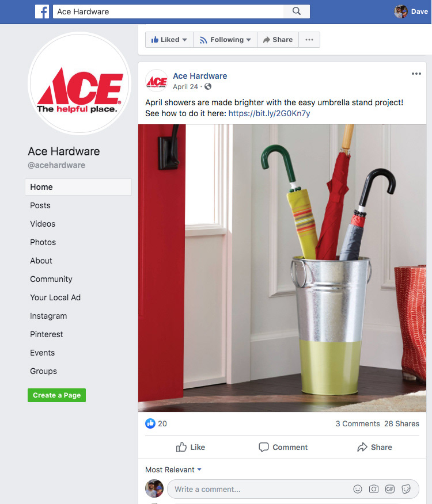
Task: Open the page's more options ellipsis button
Action: pos(309,40)
